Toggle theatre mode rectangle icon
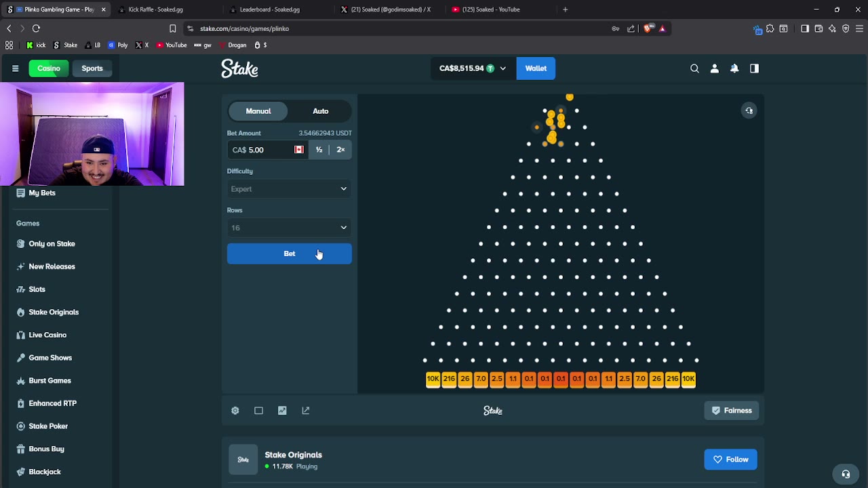 (x=258, y=411)
